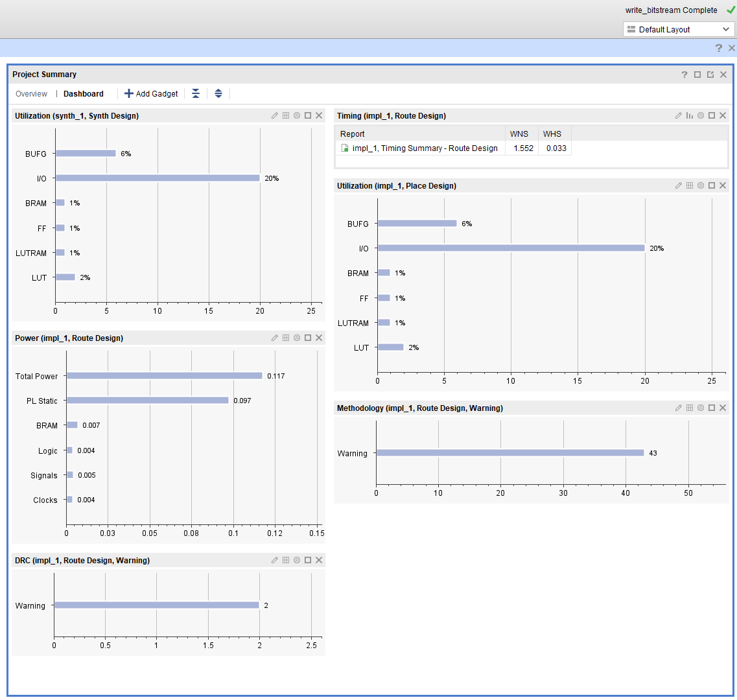Click the I/O bar in the synth_1 utilization chart
The image size is (737, 700).
pyautogui.click(x=158, y=178)
